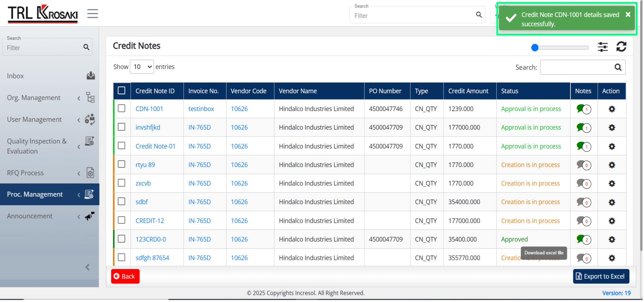Expand the RFQ Process sidebar menu
Image resolution: width=644 pixels, height=302 pixels.
point(49,173)
